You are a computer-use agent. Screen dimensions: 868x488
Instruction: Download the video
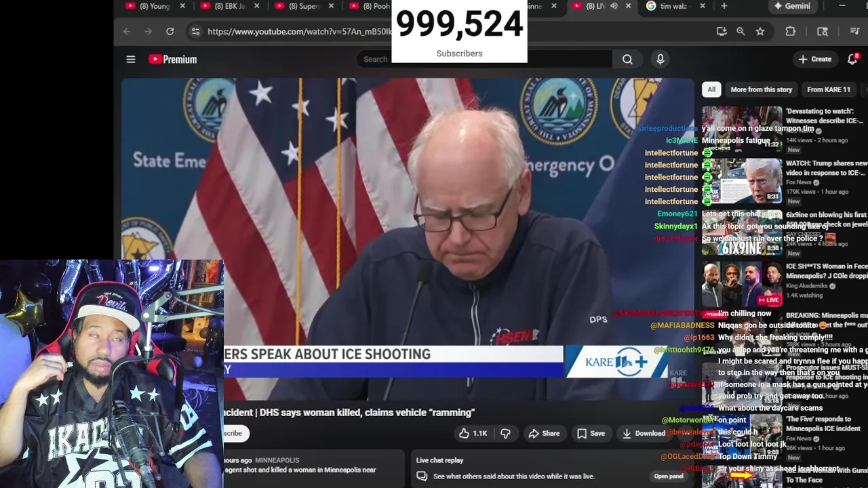point(643,433)
